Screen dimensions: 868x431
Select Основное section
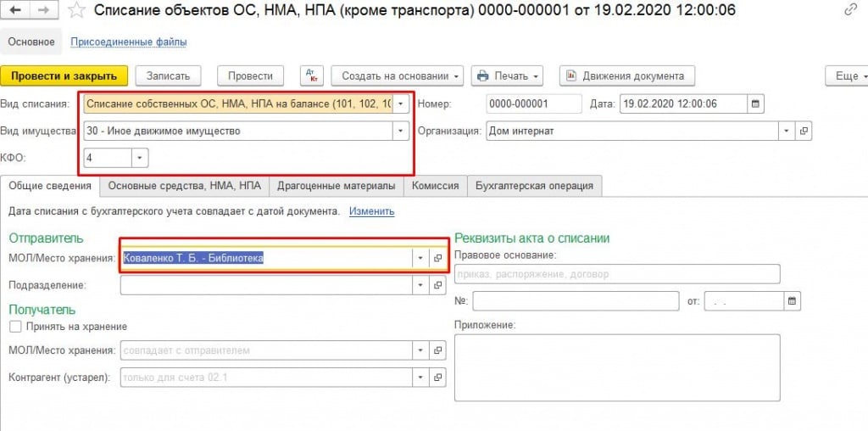point(31,42)
